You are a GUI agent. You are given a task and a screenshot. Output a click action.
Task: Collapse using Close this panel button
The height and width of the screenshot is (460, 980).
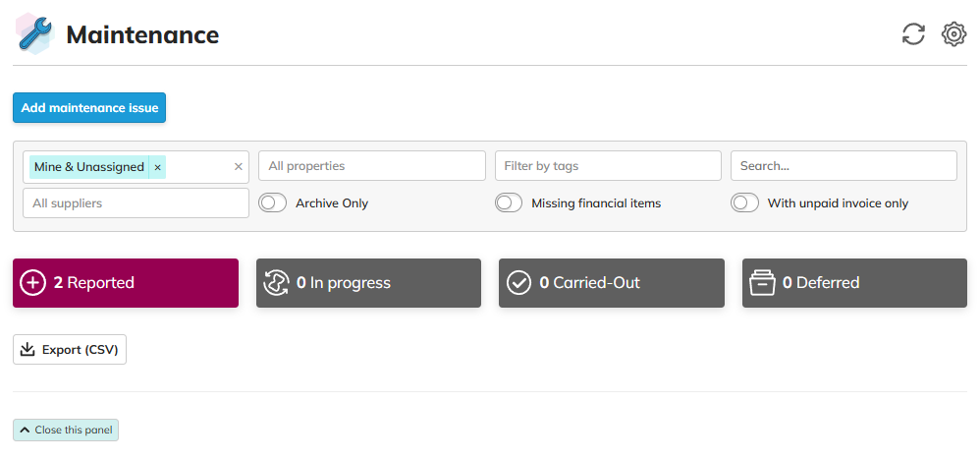click(66, 431)
